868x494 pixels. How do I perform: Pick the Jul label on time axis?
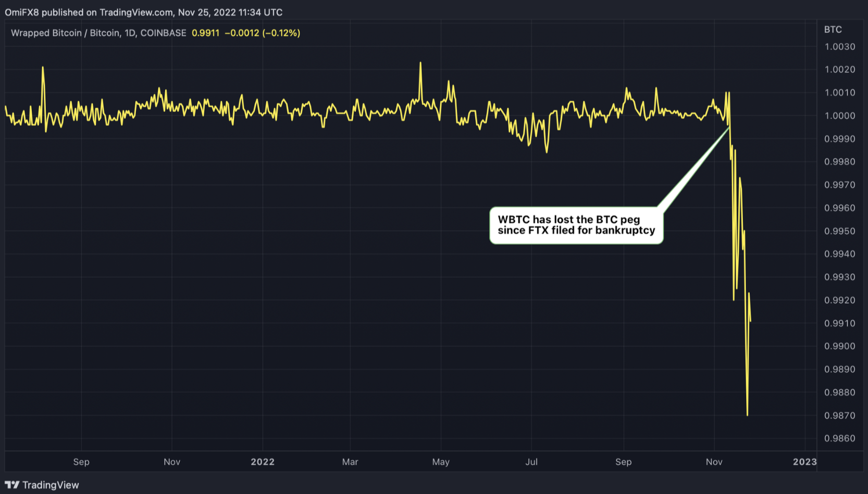pyautogui.click(x=531, y=462)
